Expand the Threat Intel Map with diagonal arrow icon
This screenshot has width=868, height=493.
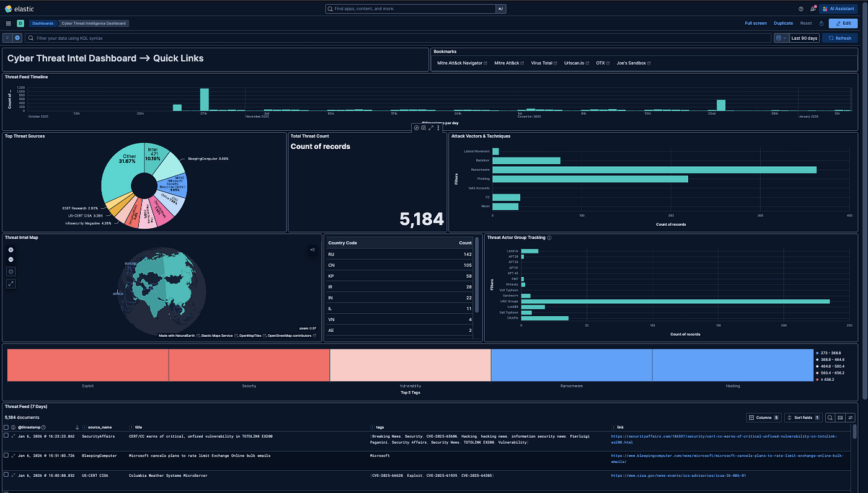coord(10,283)
